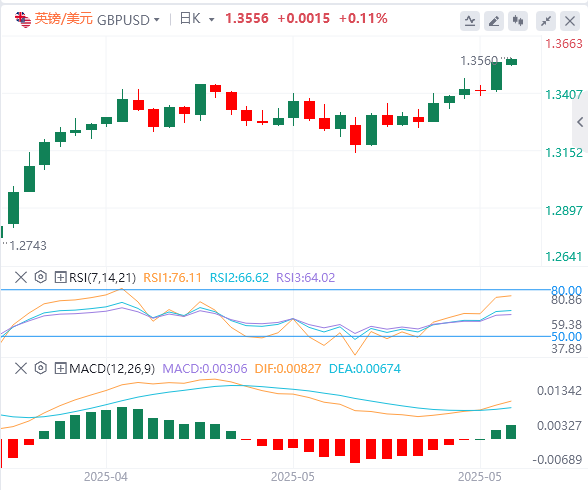Click the 英镑/美元 pair name
Viewport: 588px width, 490px height.
[63, 18]
